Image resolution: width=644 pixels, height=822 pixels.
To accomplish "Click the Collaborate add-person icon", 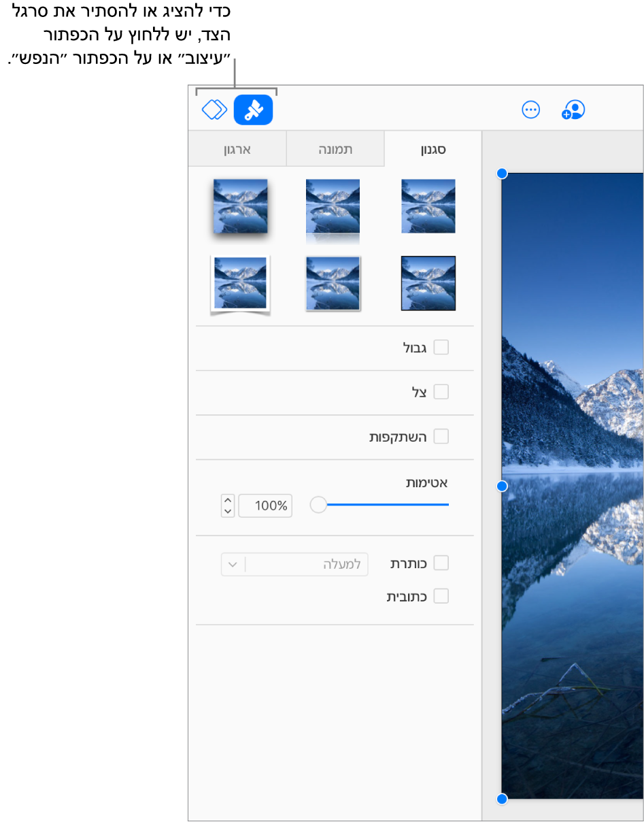I will (x=573, y=110).
